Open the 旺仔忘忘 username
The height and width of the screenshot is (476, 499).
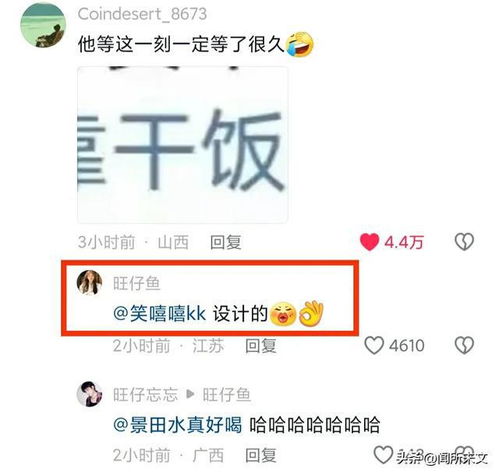click(x=146, y=395)
